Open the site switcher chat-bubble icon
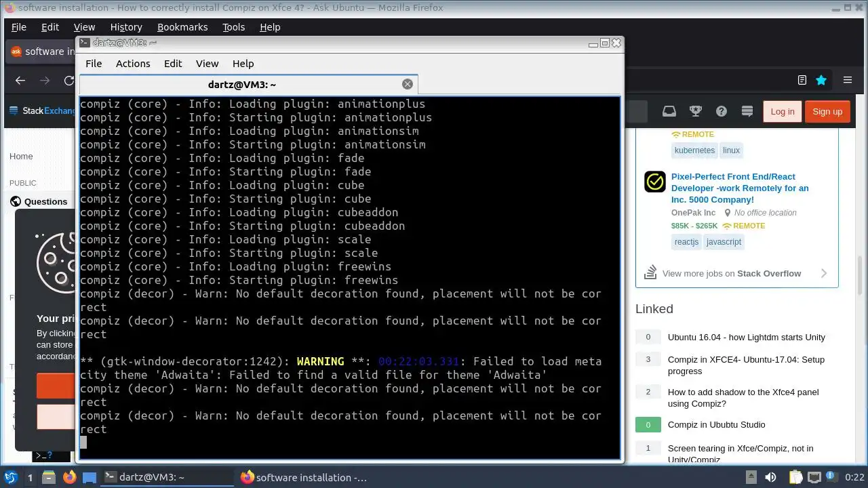Screen dimensions: 868x488 point(747,111)
